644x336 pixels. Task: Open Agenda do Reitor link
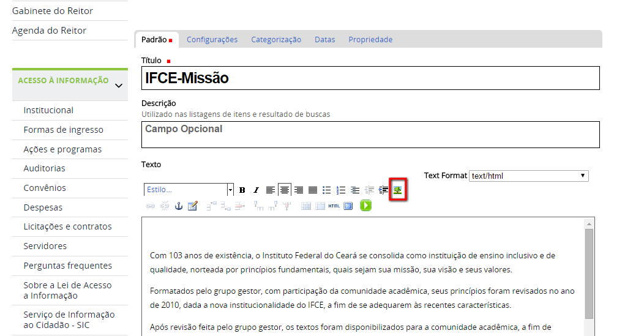tap(50, 31)
